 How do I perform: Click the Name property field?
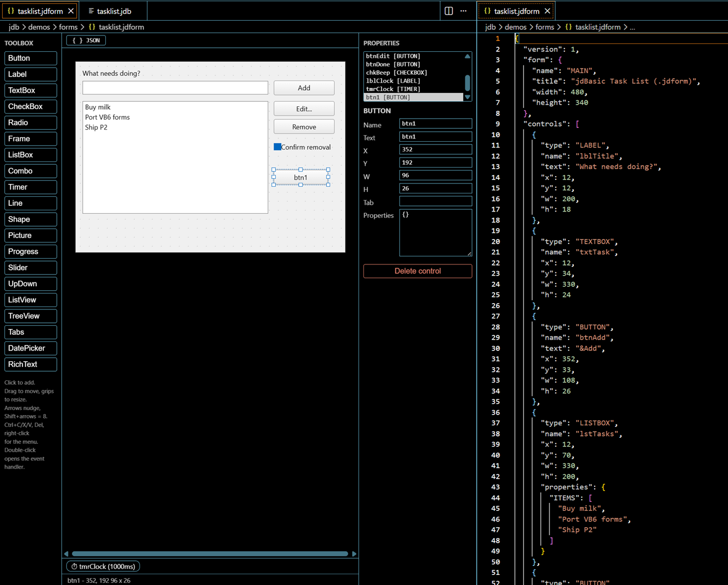(x=435, y=124)
